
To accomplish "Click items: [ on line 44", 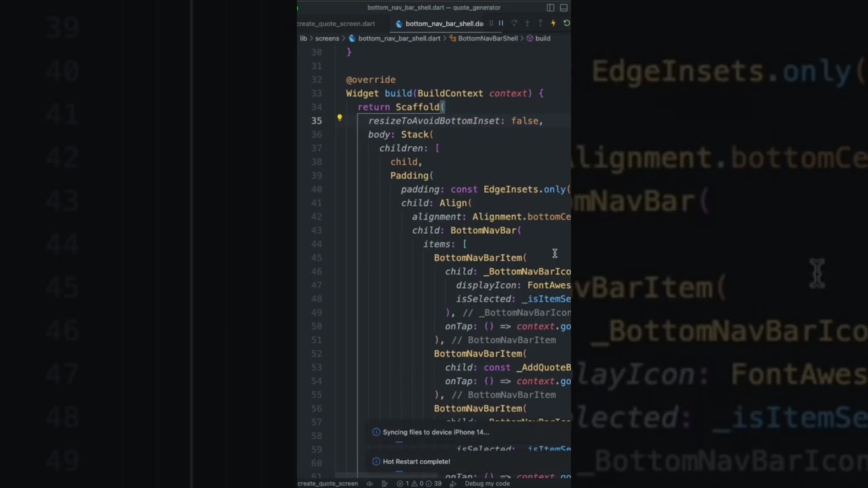I will click(x=445, y=244).
